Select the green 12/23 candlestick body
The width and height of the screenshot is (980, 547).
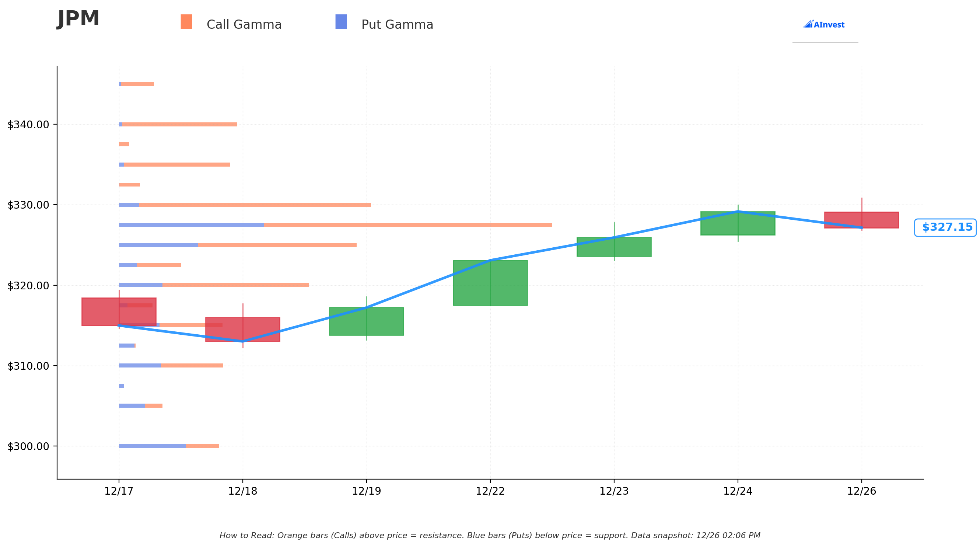614,247
